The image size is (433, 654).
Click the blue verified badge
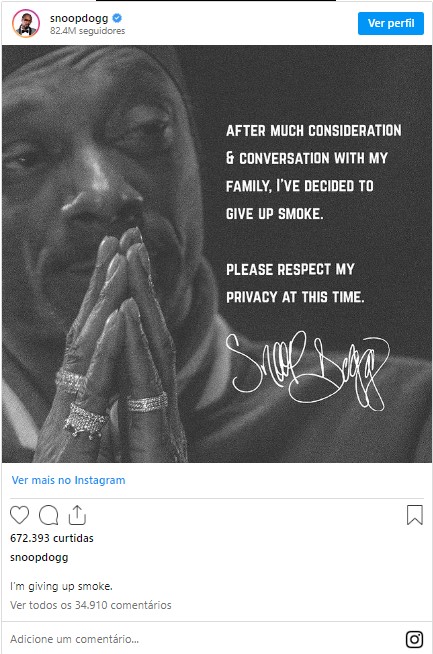[x=117, y=18]
